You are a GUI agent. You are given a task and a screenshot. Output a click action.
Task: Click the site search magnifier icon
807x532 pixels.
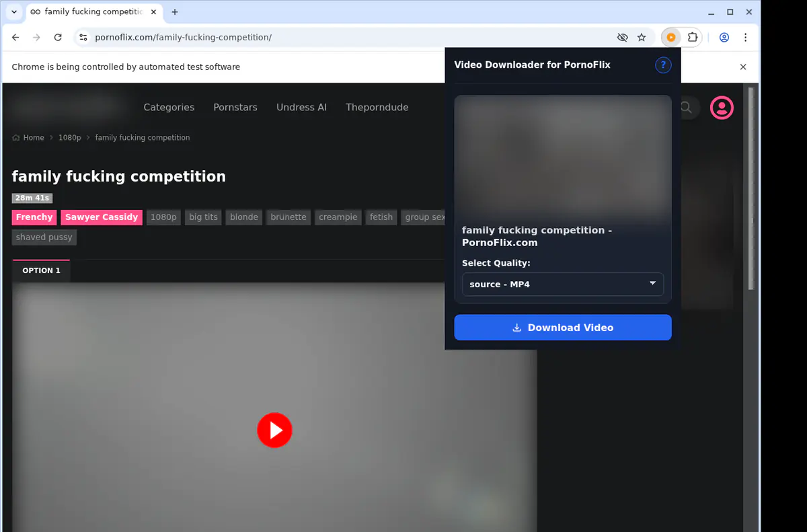[x=687, y=108]
